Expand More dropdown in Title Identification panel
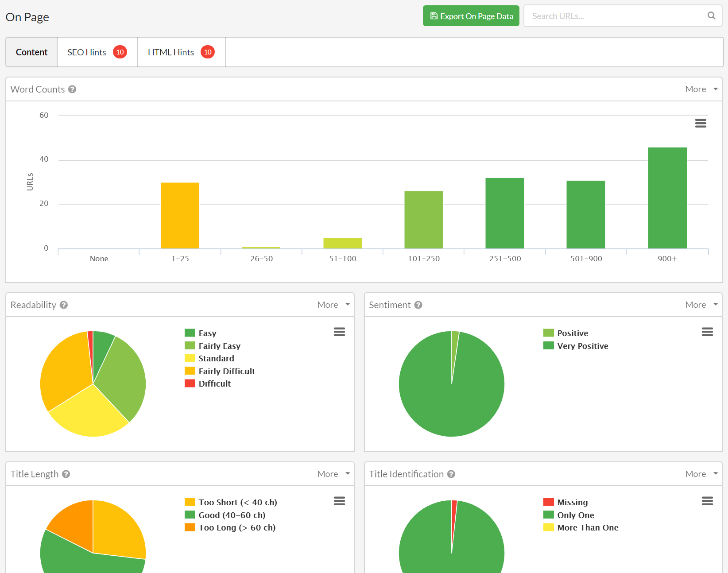Viewport: 728px width, 573px height. pyautogui.click(x=701, y=474)
